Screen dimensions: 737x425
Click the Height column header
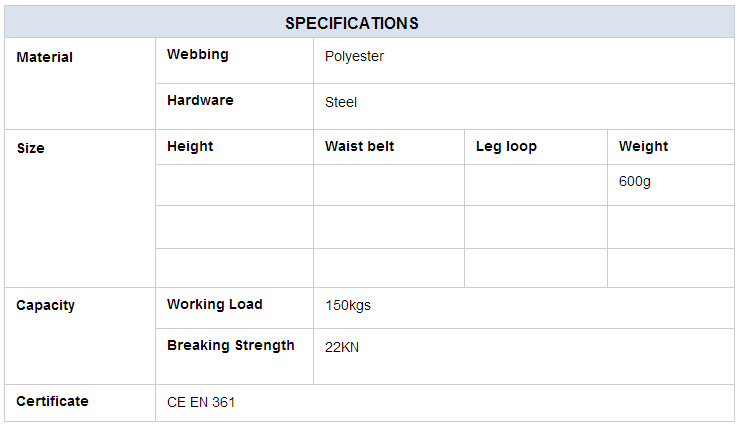tap(190, 147)
